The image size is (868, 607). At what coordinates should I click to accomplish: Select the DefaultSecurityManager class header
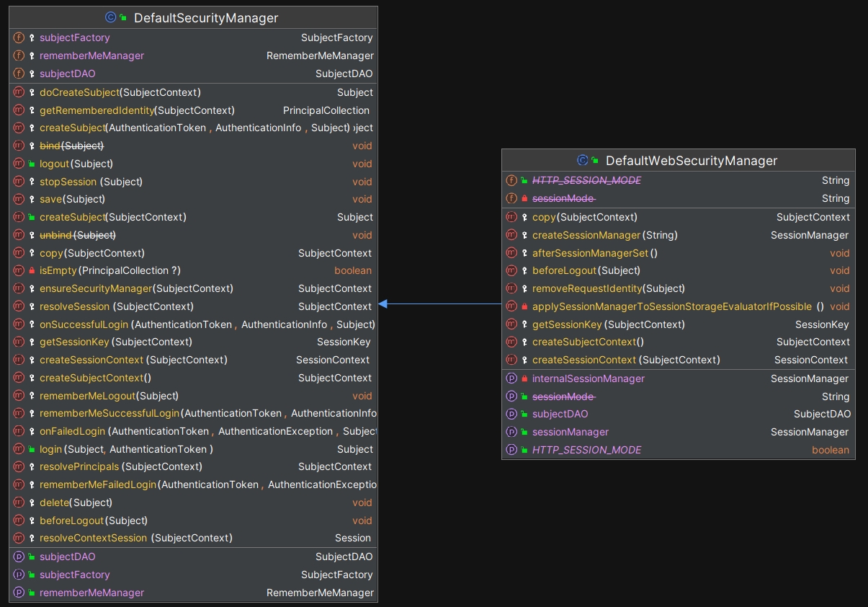point(205,17)
